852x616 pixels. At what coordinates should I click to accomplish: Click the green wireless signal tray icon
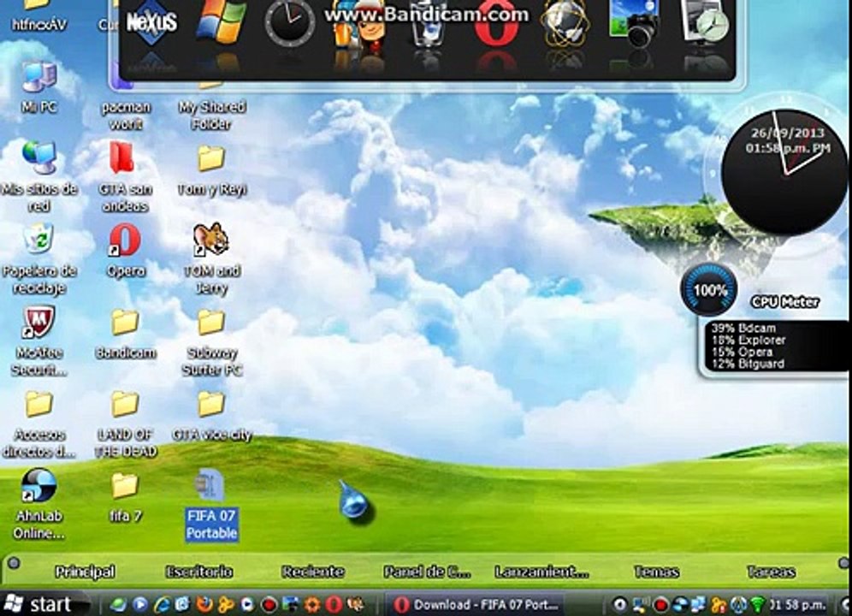pos(757,605)
